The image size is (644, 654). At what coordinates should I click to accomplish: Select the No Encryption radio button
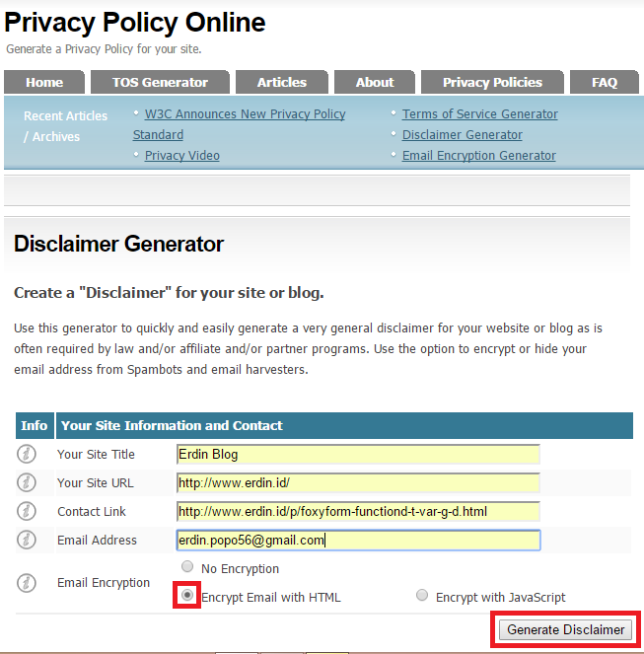[x=187, y=566]
